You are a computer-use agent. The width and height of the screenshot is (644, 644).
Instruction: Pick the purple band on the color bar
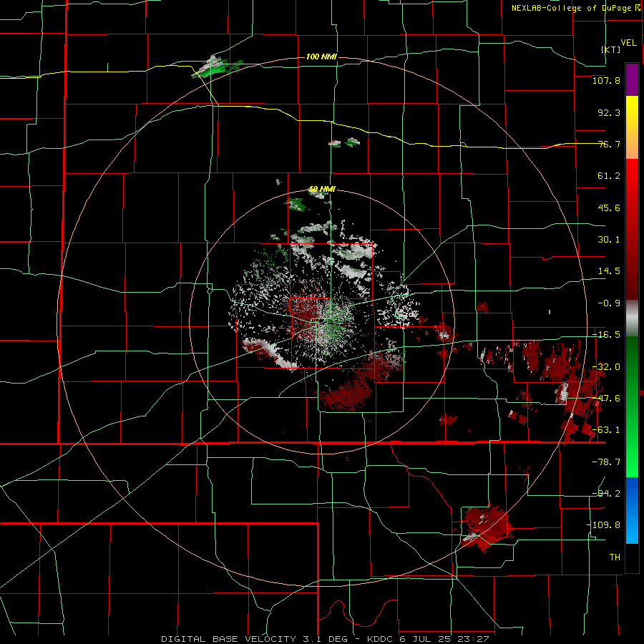632,79
